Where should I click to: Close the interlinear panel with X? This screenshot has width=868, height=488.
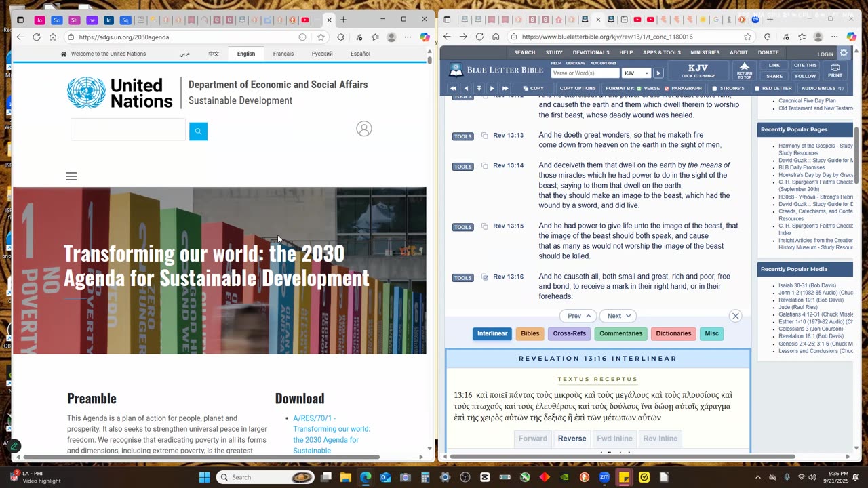pos(735,316)
